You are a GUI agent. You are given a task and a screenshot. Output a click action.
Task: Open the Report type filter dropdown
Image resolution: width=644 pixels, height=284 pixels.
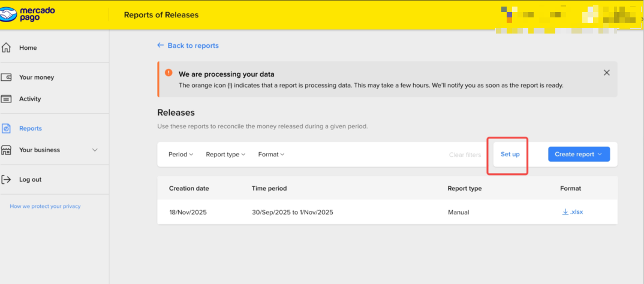coord(225,155)
